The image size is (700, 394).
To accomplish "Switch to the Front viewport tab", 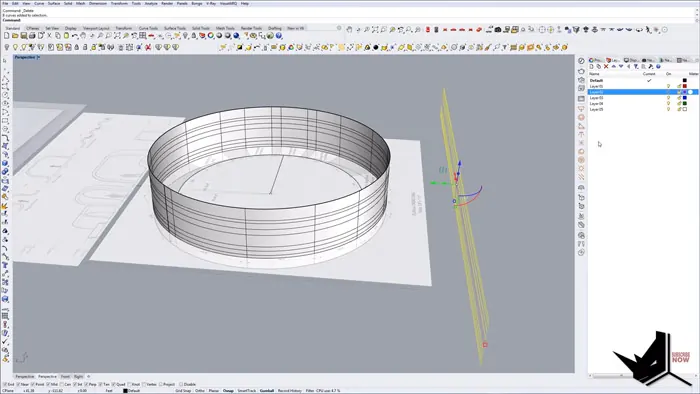I will [65, 377].
